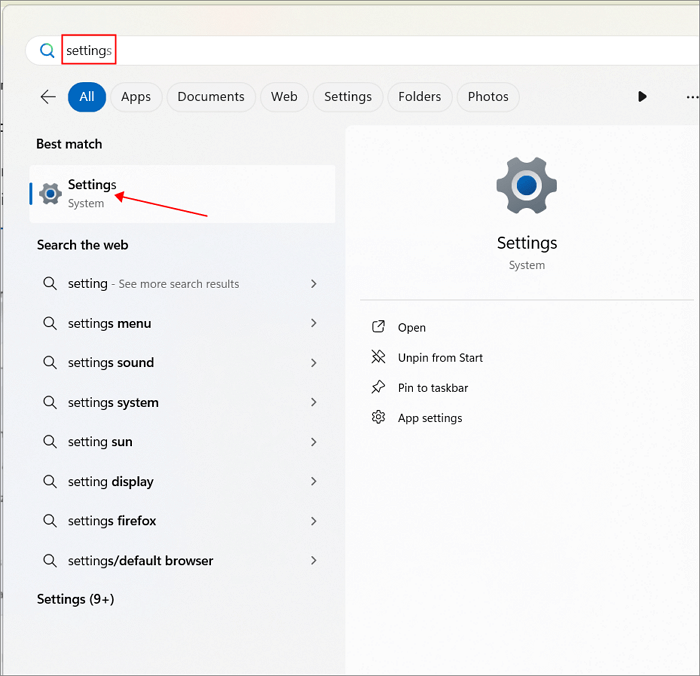The image size is (700, 676).
Task: Expand chevron next to 'setting sun'
Action: [314, 442]
